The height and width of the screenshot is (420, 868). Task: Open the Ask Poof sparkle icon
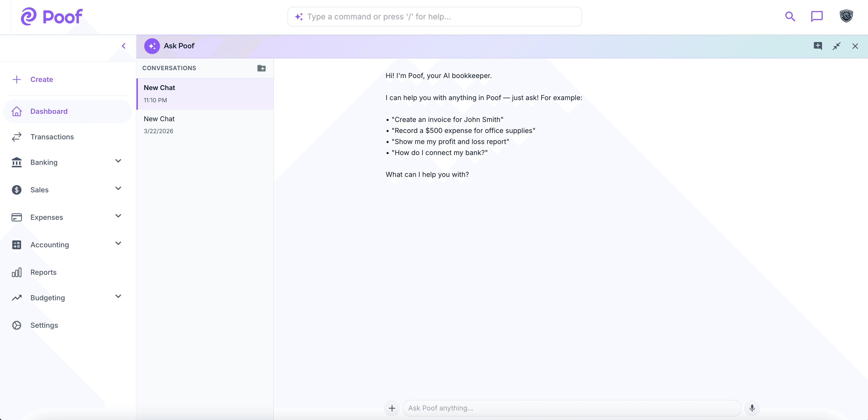pos(152,46)
